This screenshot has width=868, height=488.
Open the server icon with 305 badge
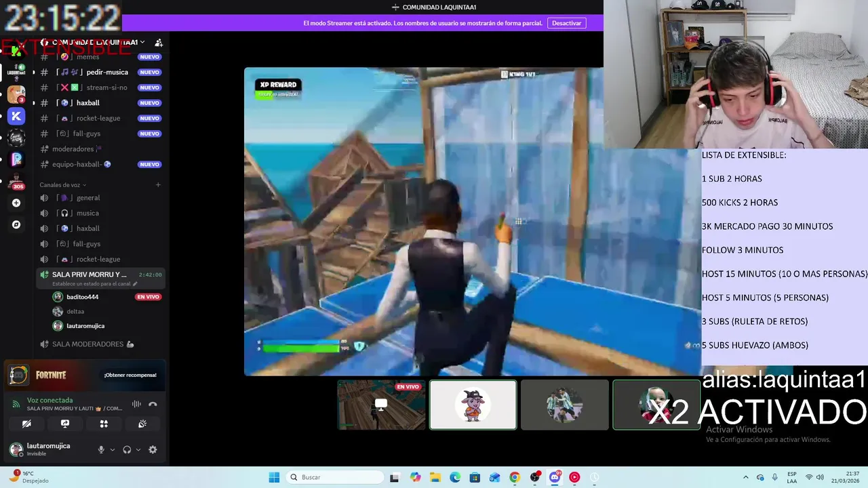tap(16, 182)
